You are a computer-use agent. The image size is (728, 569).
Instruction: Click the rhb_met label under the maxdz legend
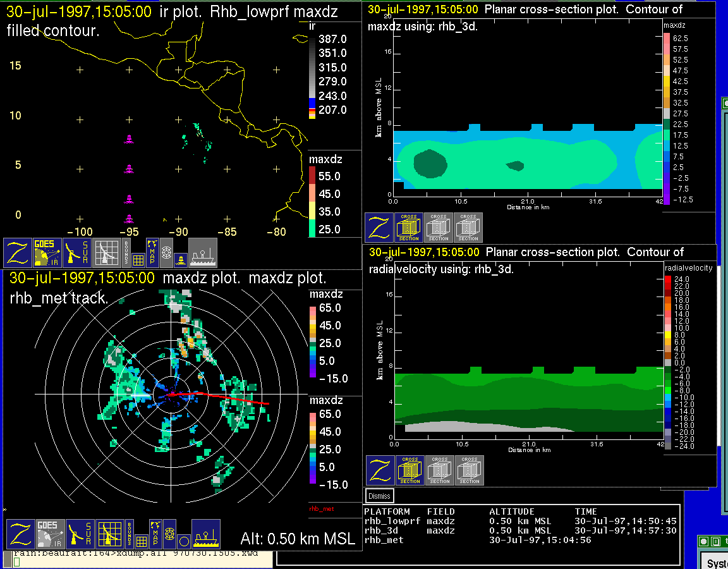pos(321,508)
